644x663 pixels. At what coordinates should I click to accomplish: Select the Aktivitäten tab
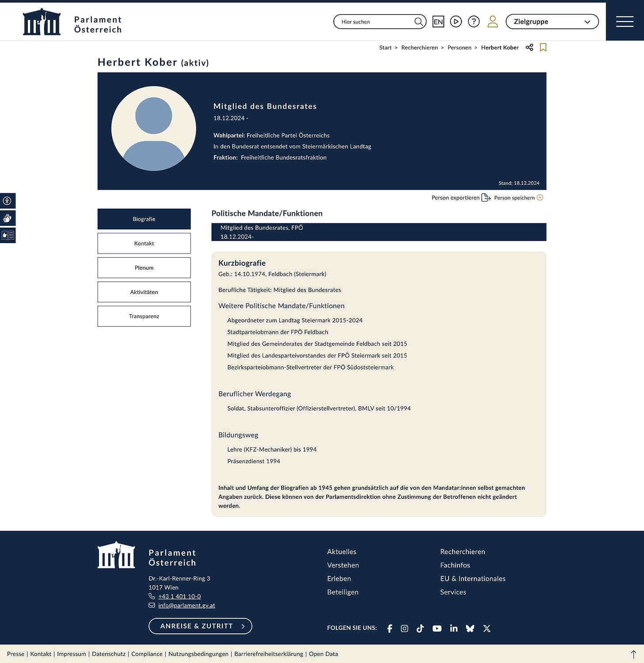click(x=144, y=292)
